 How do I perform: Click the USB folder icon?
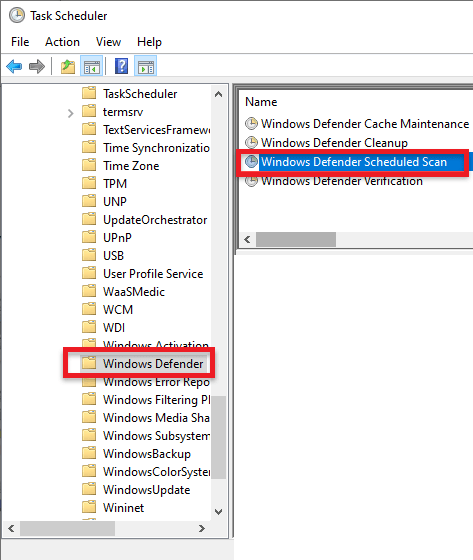click(x=89, y=255)
